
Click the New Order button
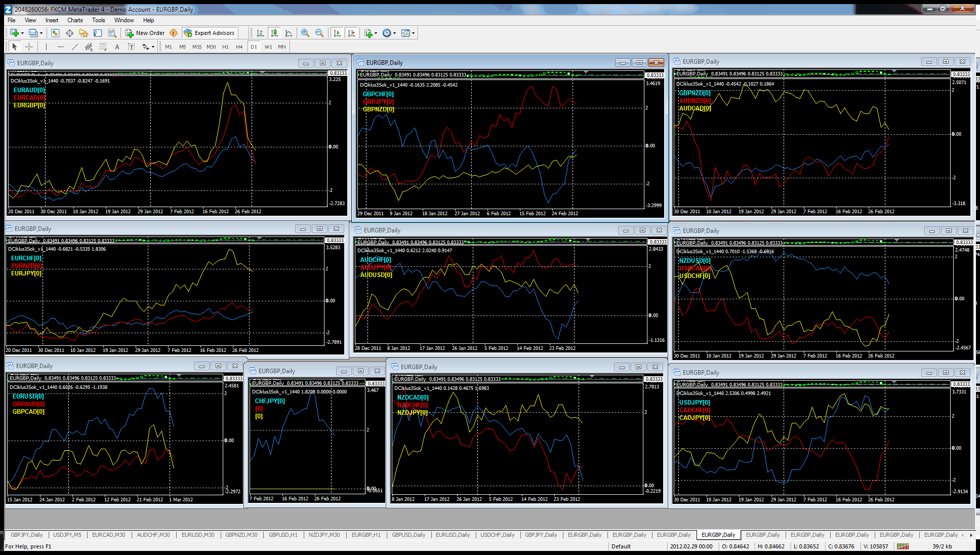145,33
